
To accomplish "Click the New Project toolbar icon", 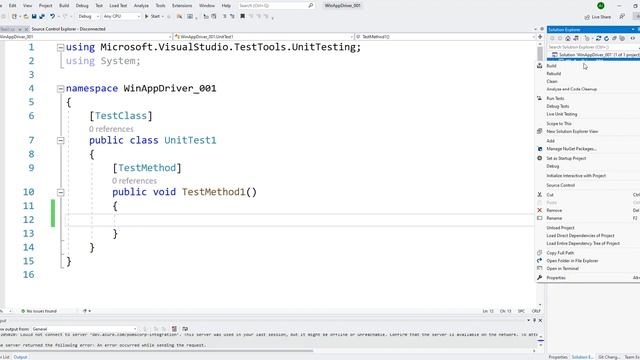I will coord(14,16).
